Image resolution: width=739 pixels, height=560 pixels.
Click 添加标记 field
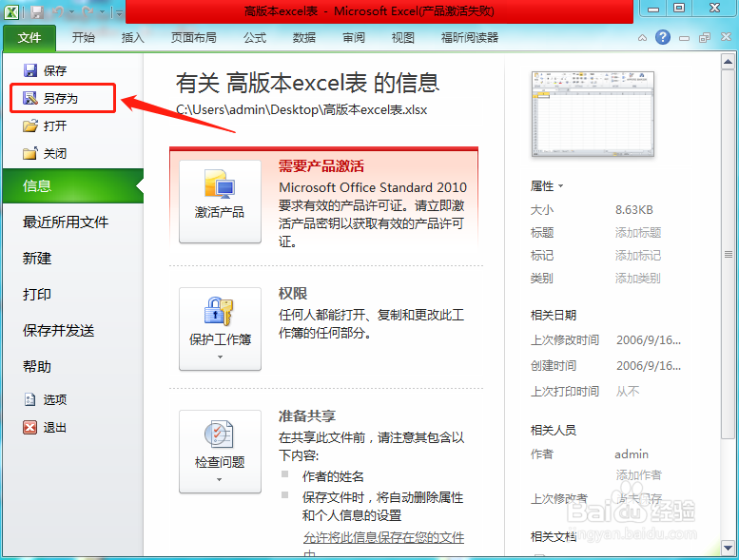(637, 255)
